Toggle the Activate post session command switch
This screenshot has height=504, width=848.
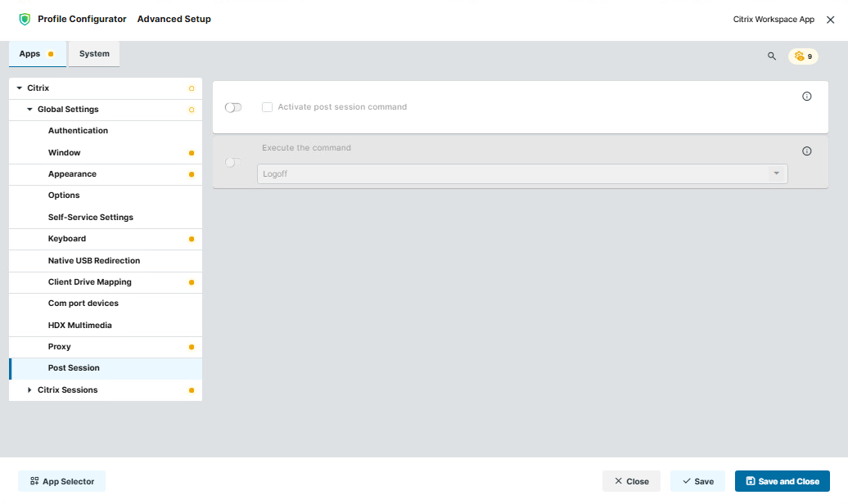pos(233,108)
